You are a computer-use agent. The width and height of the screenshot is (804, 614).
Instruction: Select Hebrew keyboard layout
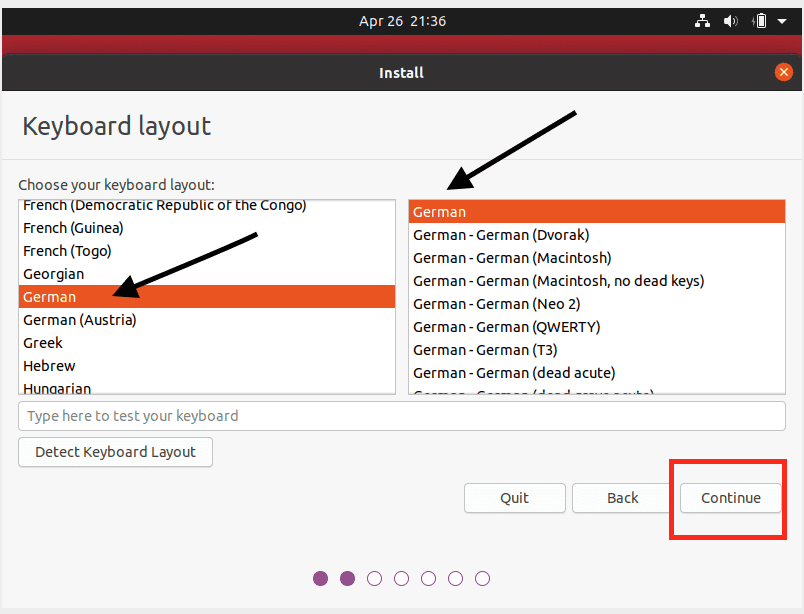pyautogui.click(x=49, y=366)
